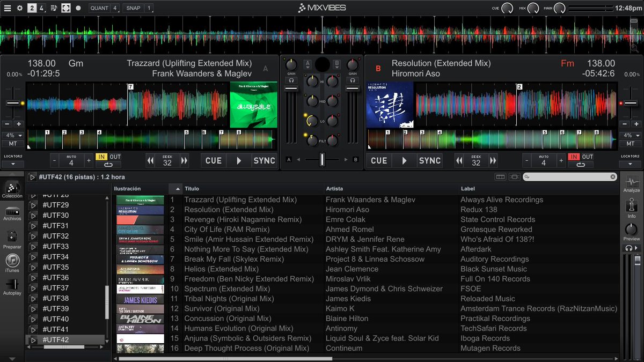Play deck B
This screenshot has width=644, height=362.
click(404, 160)
